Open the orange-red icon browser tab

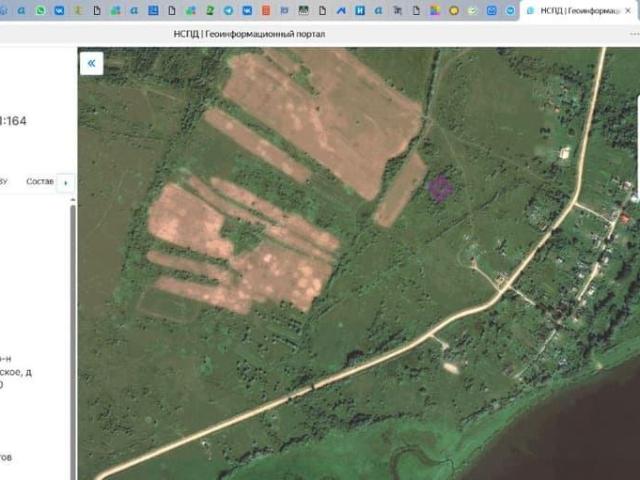coord(266,11)
